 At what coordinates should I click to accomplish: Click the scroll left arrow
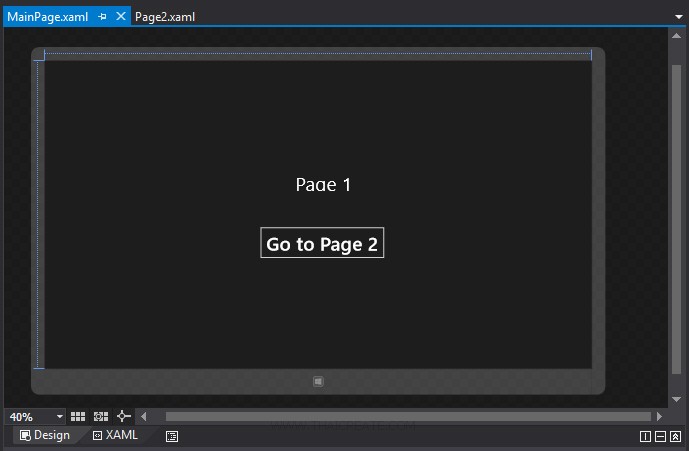point(143,416)
